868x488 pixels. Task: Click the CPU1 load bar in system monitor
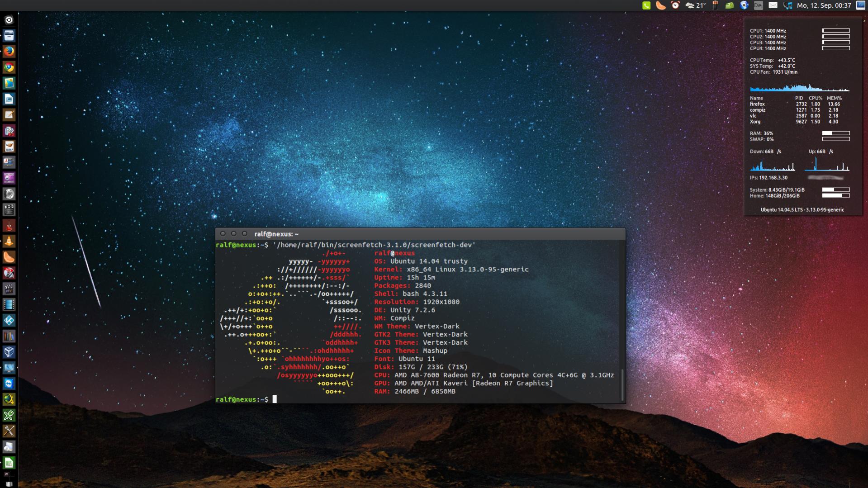[x=836, y=31]
